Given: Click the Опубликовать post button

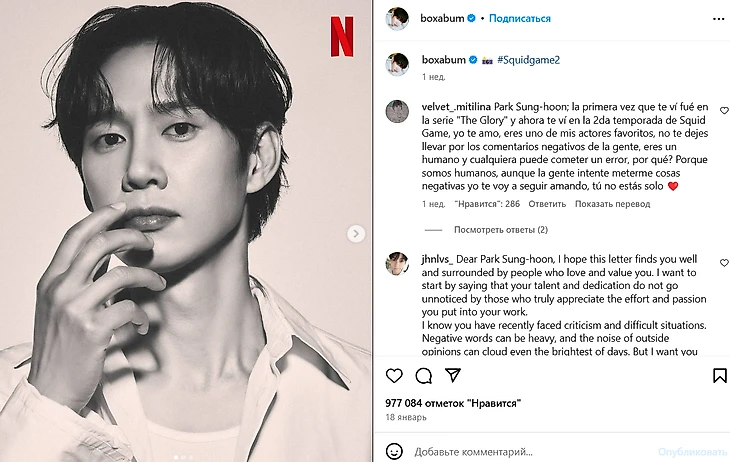Looking at the screenshot, I should [693, 451].
